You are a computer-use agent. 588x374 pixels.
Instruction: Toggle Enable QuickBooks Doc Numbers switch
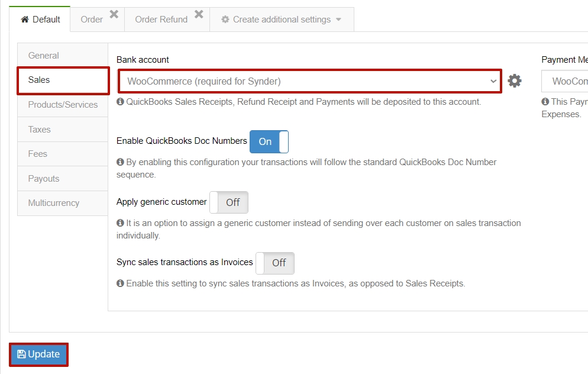pyautogui.click(x=269, y=141)
